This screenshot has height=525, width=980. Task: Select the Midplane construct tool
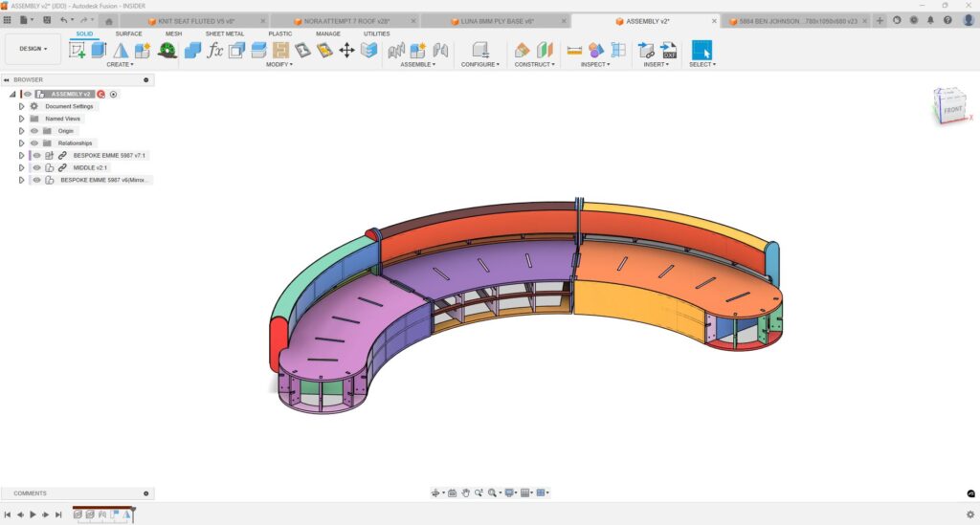545,50
